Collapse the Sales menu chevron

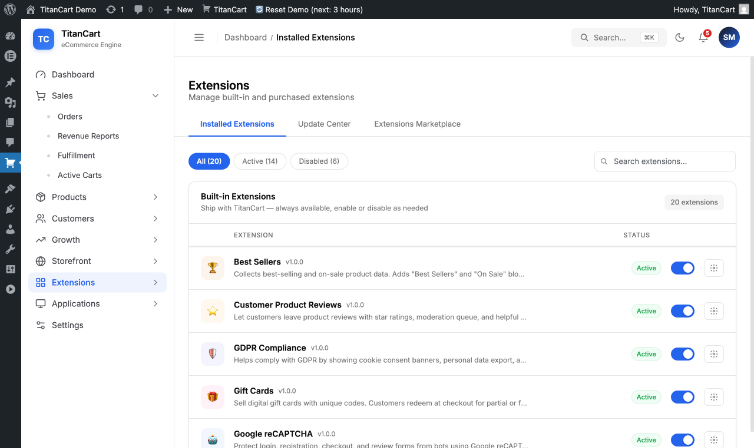pos(155,96)
